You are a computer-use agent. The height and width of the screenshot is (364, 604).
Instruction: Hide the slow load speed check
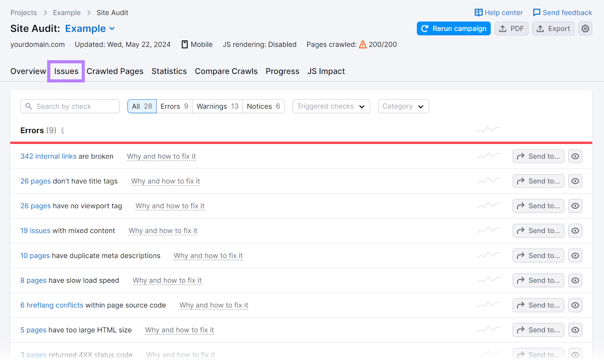click(575, 281)
